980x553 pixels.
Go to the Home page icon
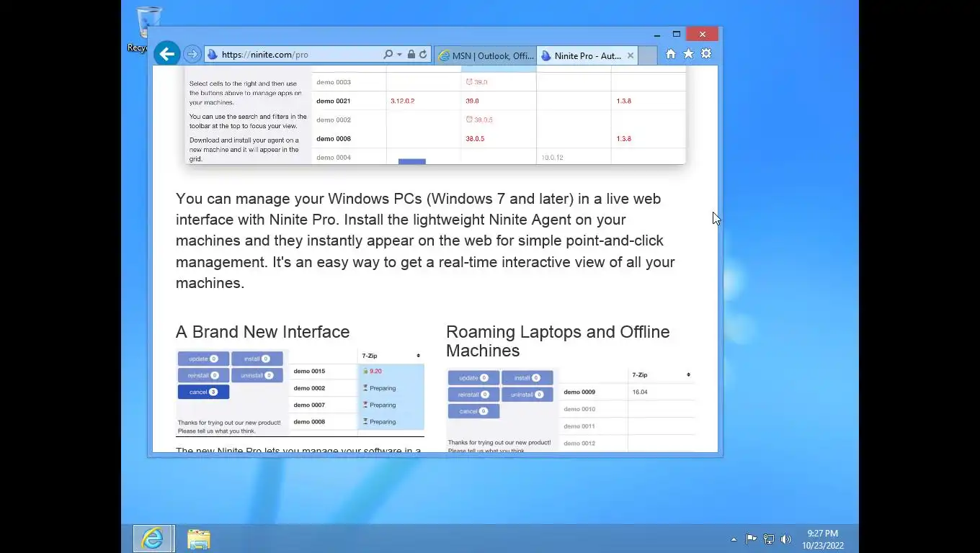click(671, 54)
